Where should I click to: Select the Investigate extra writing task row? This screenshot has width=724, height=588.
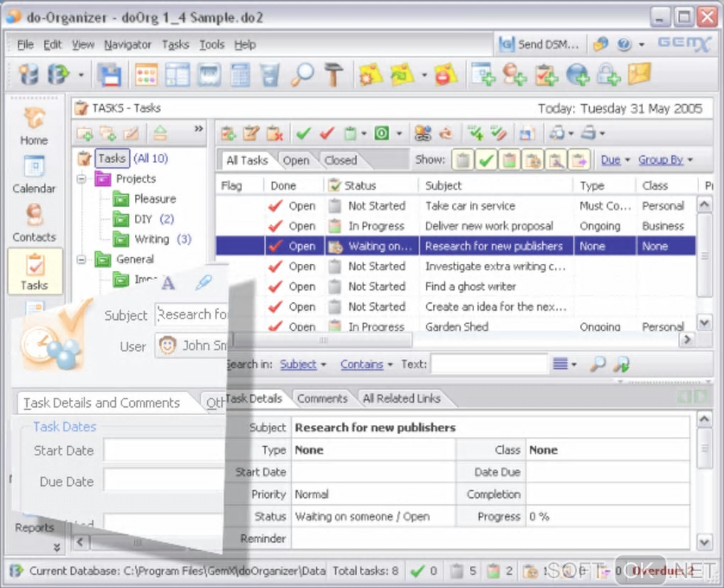click(456, 266)
